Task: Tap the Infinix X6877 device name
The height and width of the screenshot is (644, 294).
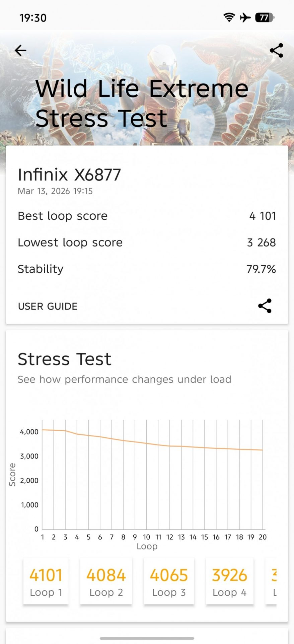Action: [x=69, y=175]
